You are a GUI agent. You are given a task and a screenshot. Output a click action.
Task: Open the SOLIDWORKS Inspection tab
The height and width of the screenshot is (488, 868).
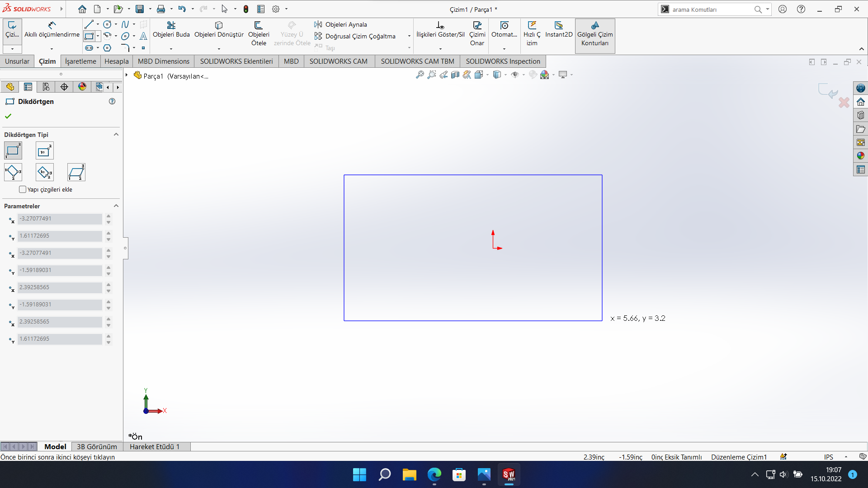tap(502, 61)
